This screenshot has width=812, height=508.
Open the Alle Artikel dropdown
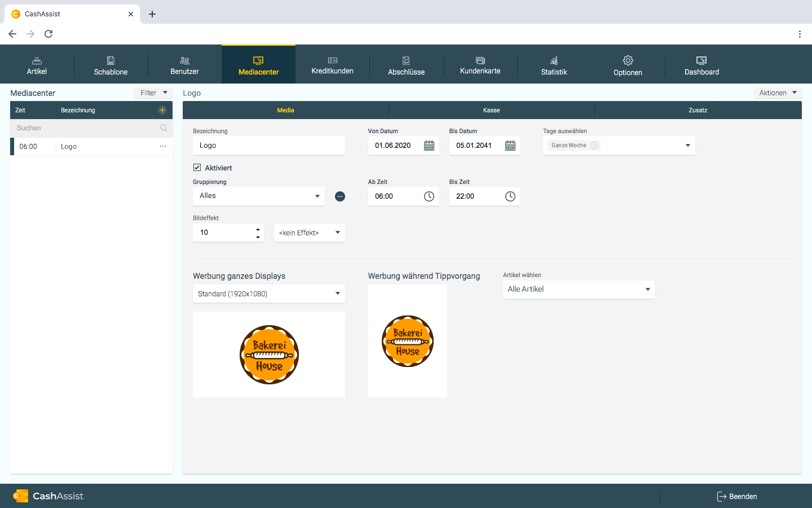579,290
